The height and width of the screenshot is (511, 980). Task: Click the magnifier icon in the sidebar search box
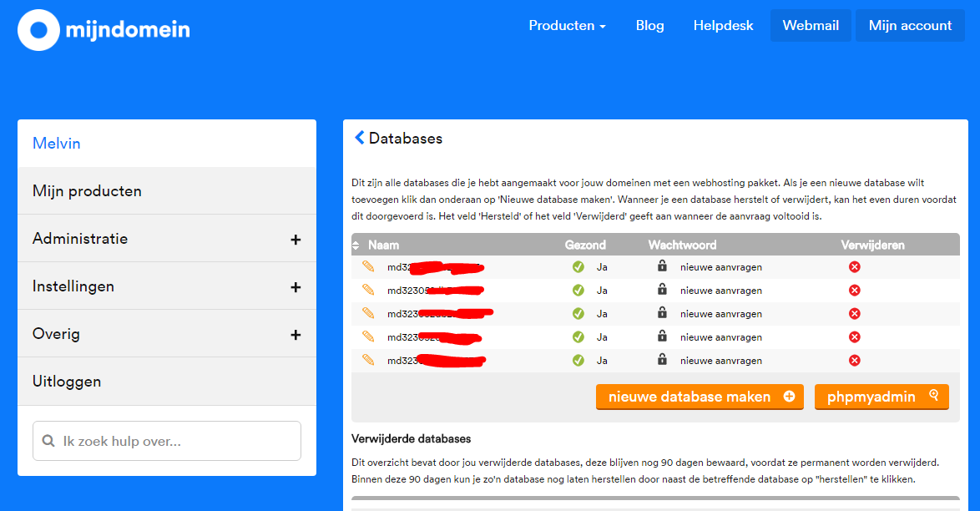48,440
